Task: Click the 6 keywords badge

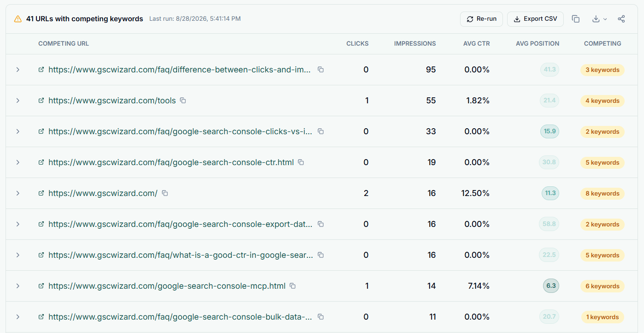Action: [603, 286]
